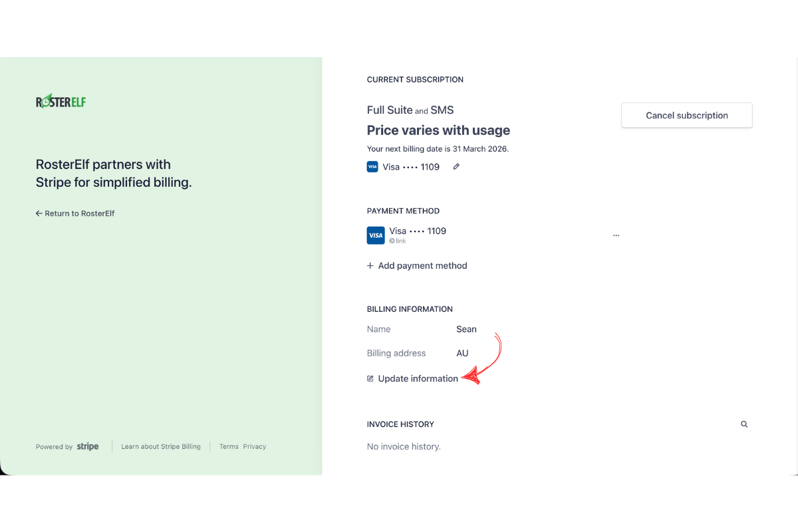Open the invoice history search magnifier

click(743, 424)
